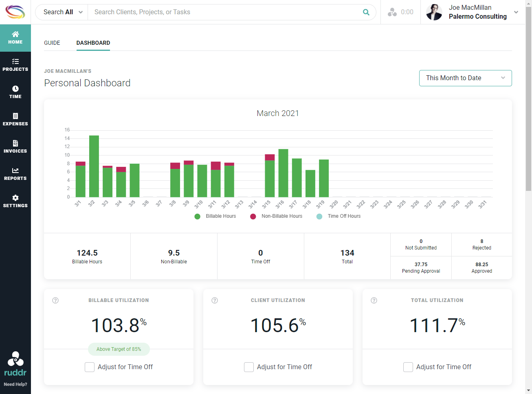Screen dimensions: 532x394
Task: Go to Invoices via the sidebar icon
Action: [15, 147]
